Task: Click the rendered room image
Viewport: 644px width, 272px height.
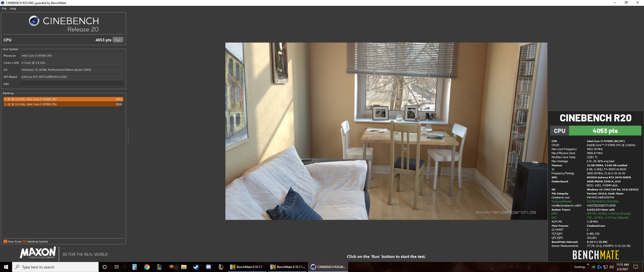Action: [386, 131]
